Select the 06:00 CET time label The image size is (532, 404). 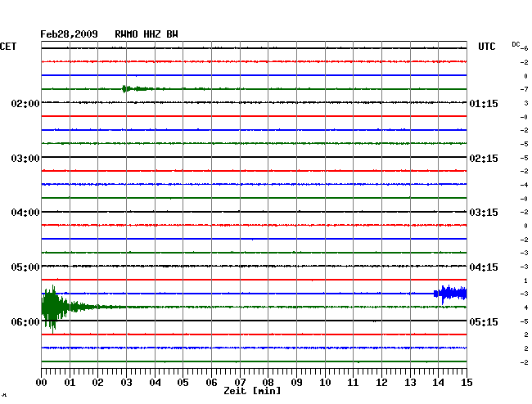coord(25,321)
